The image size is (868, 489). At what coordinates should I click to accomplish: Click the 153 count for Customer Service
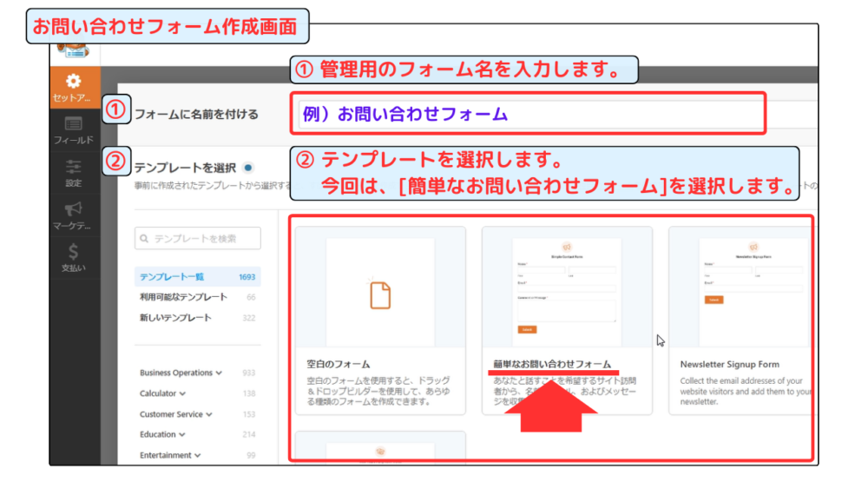point(249,414)
